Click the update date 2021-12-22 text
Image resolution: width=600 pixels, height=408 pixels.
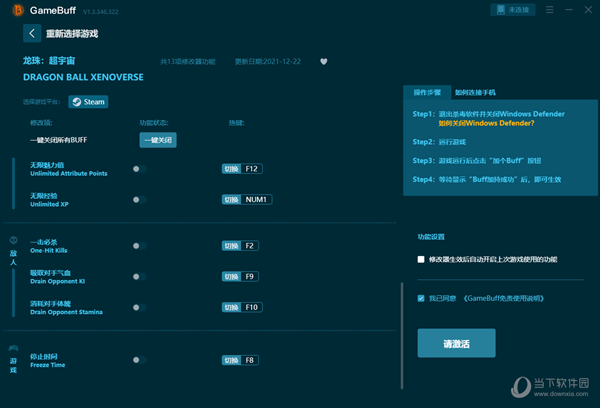point(268,62)
